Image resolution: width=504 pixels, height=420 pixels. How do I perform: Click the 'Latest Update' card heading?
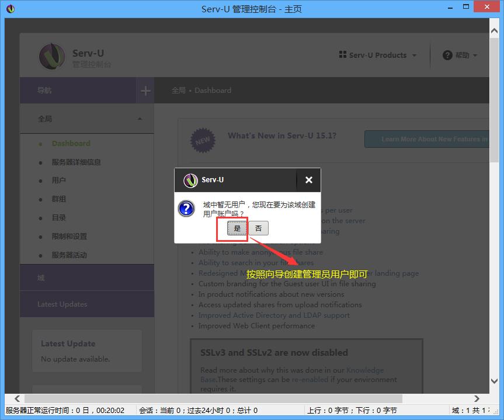(68, 344)
